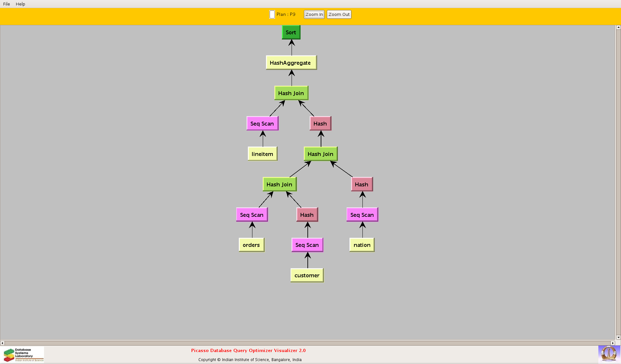Select the nation table node
Image resolution: width=621 pixels, height=364 pixels.
[x=362, y=245]
